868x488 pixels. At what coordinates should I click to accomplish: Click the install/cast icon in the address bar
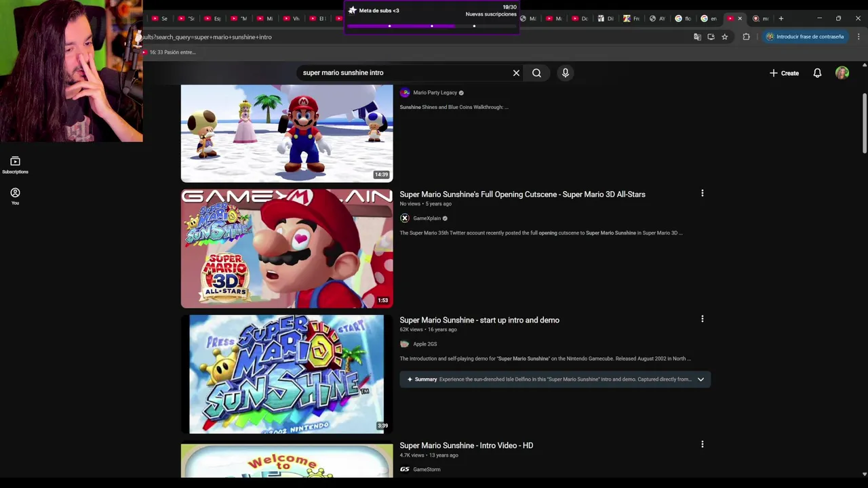[711, 37]
